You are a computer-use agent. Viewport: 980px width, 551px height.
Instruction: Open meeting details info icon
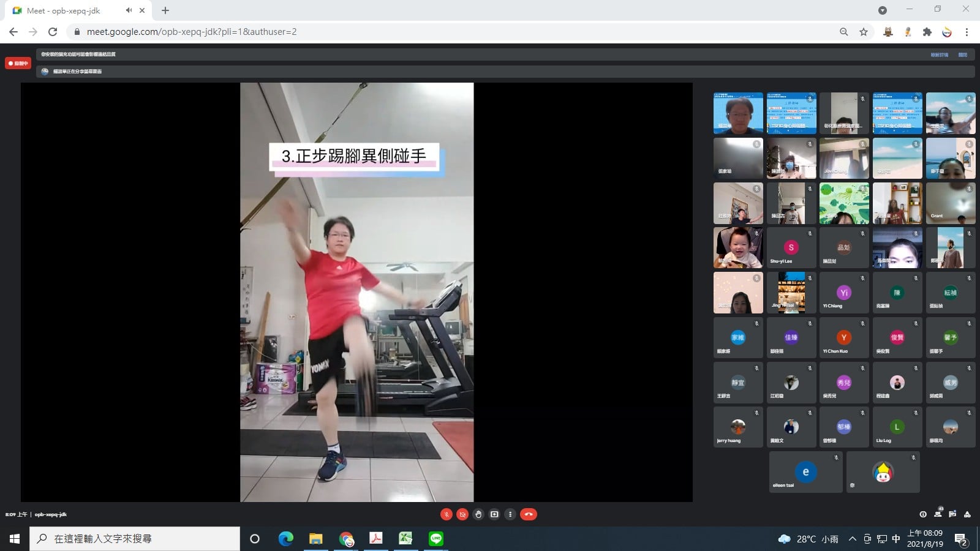[923, 514]
